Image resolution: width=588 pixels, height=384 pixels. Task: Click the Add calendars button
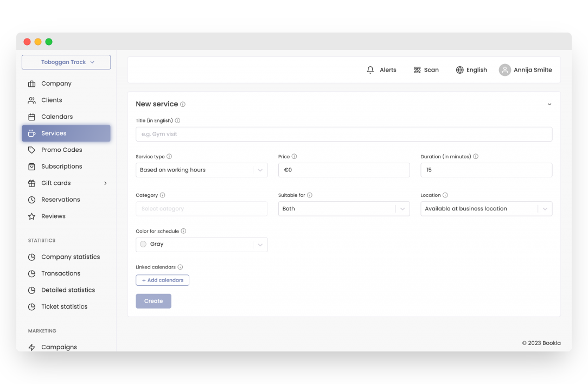click(162, 280)
